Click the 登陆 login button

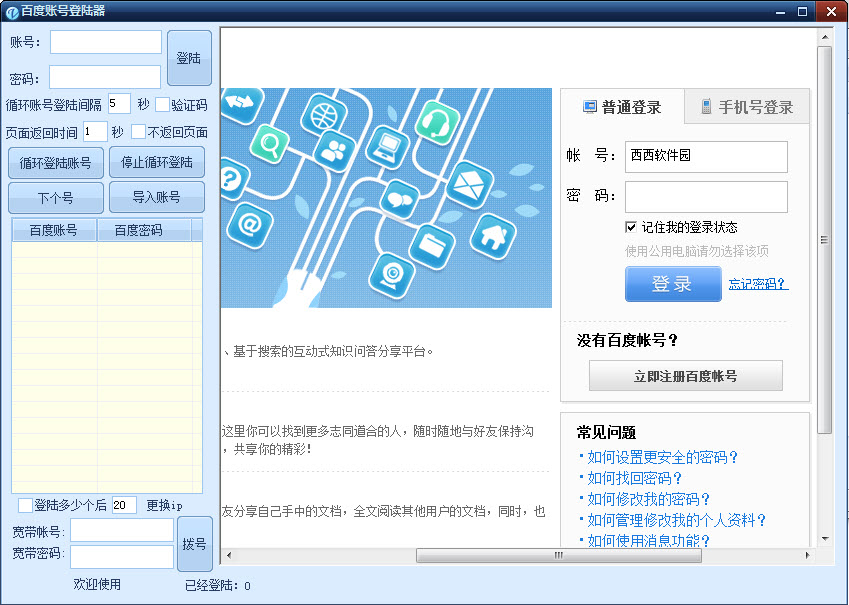coord(189,58)
